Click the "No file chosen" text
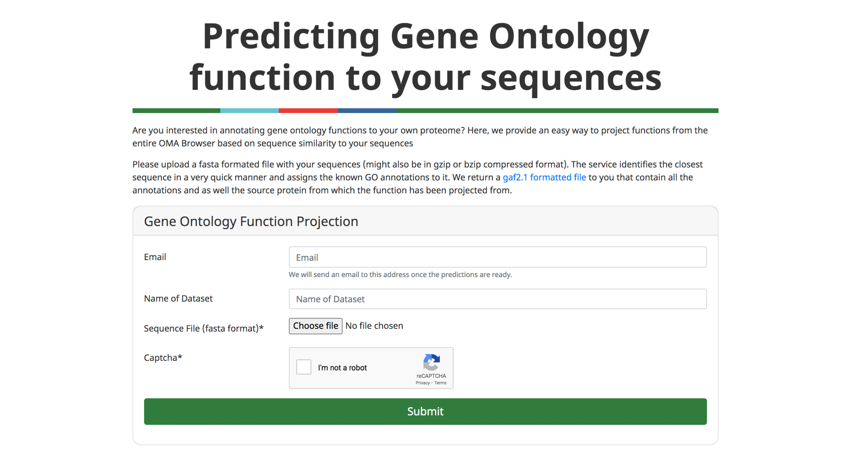The image size is (868, 465). [374, 326]
